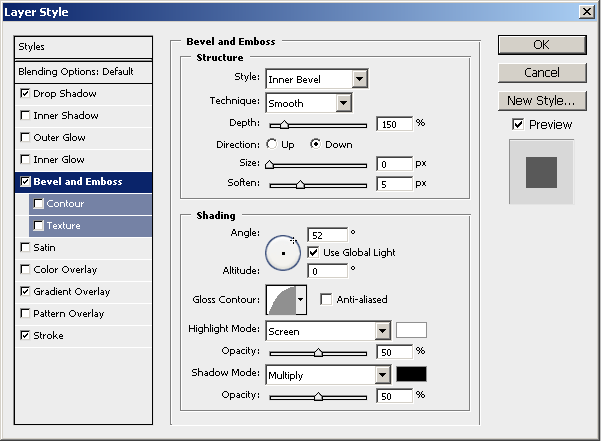Screen dimensions: 601x441
Task: Select the Up direction radio button
Action: pyautogui.click(x=272, y=144)
